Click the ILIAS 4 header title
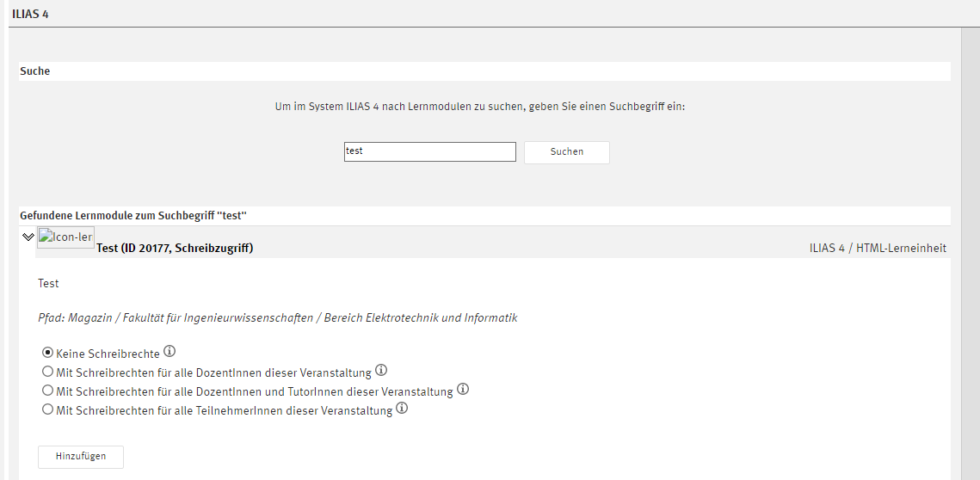This screenshot has height=480, width=980. (30, 14)
